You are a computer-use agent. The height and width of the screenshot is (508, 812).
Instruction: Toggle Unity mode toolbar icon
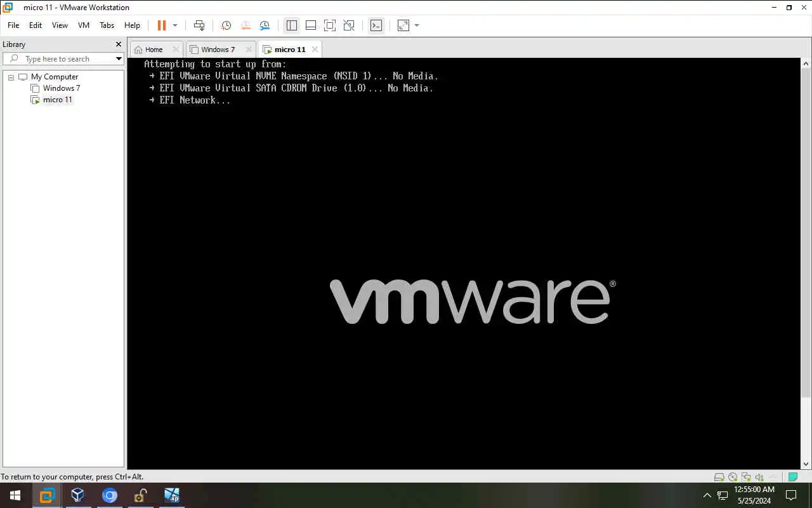349,25
